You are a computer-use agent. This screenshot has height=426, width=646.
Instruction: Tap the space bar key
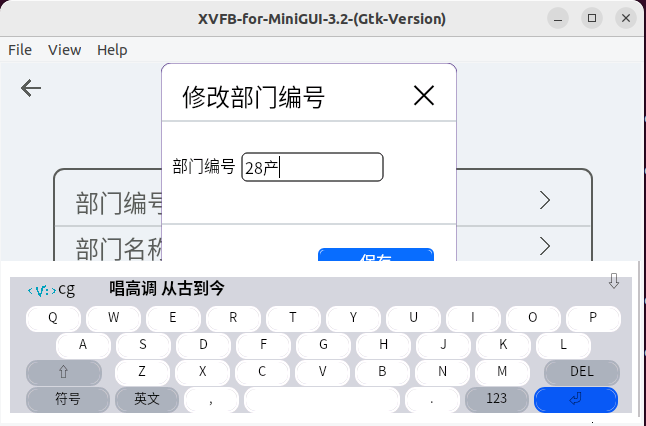point(322,399)
